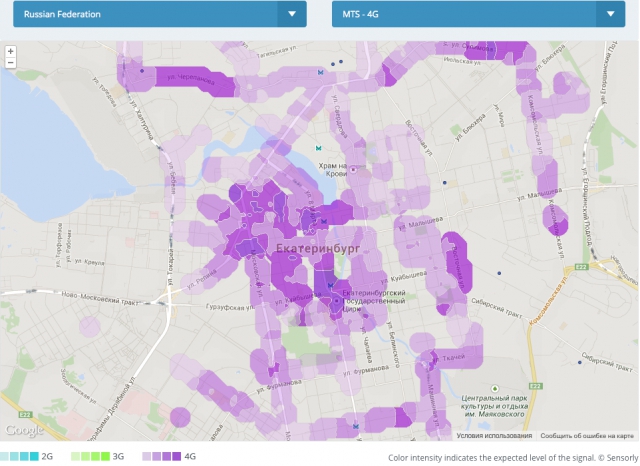
Task: Open Сообщить об ошибке на карте link
Action: 587,435
